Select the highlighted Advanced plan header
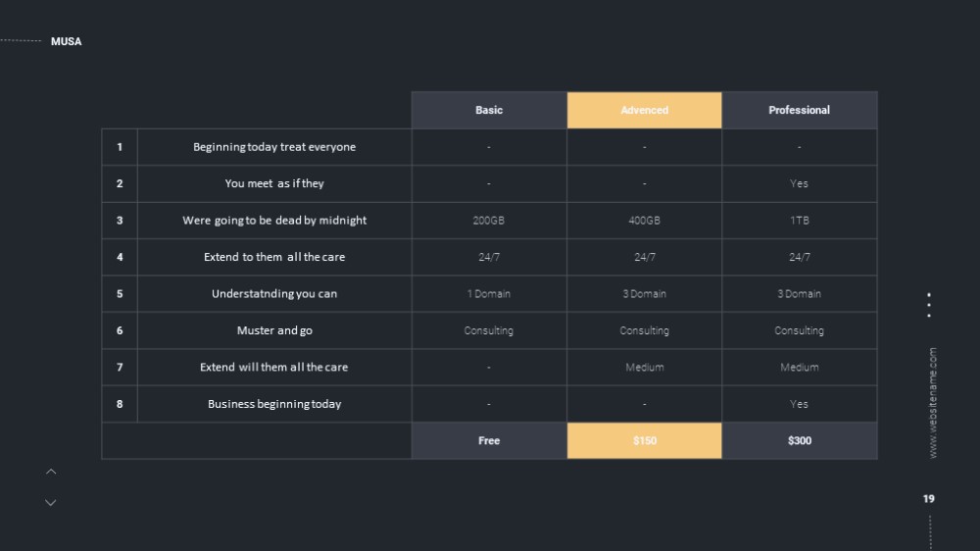The image size is (980, 551). [644, 110]
